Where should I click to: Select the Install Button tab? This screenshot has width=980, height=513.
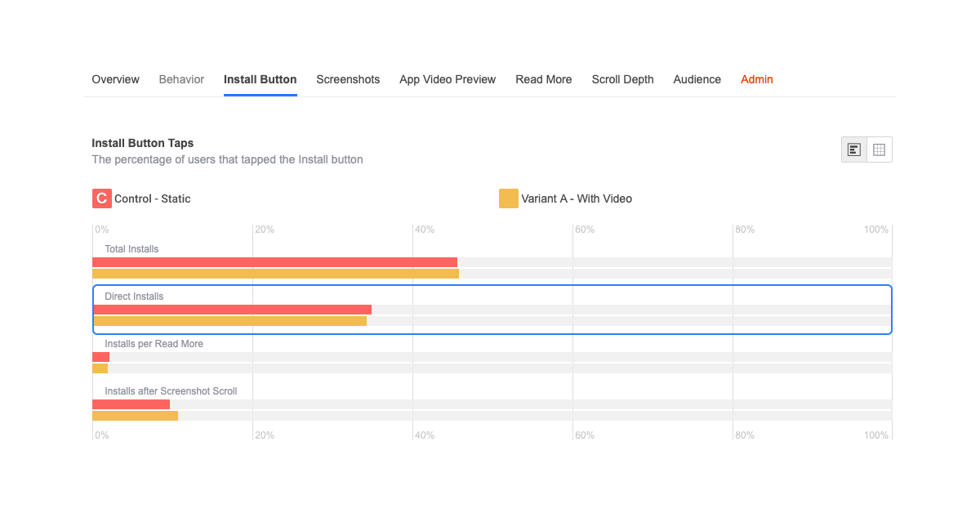point(260,79)
